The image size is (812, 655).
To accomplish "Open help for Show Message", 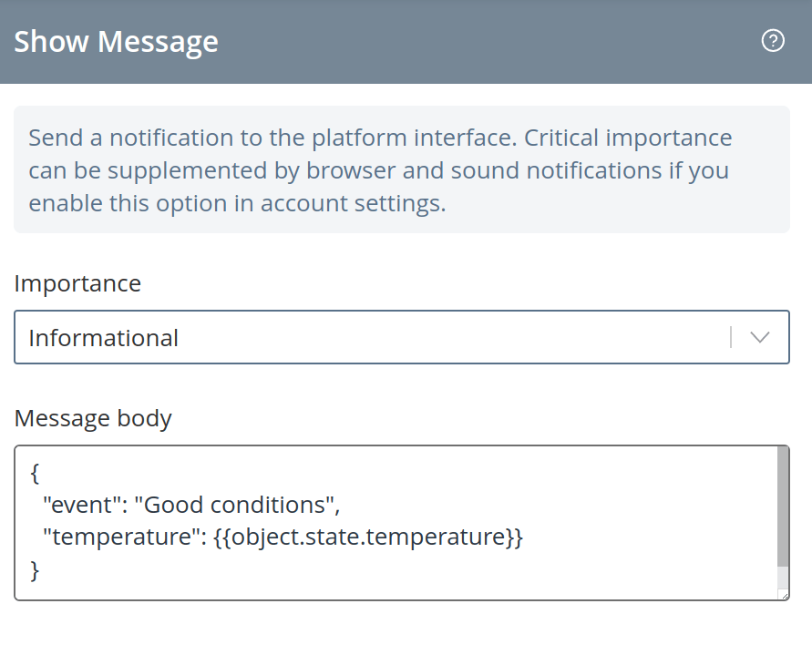I will [x=773, y=41].
